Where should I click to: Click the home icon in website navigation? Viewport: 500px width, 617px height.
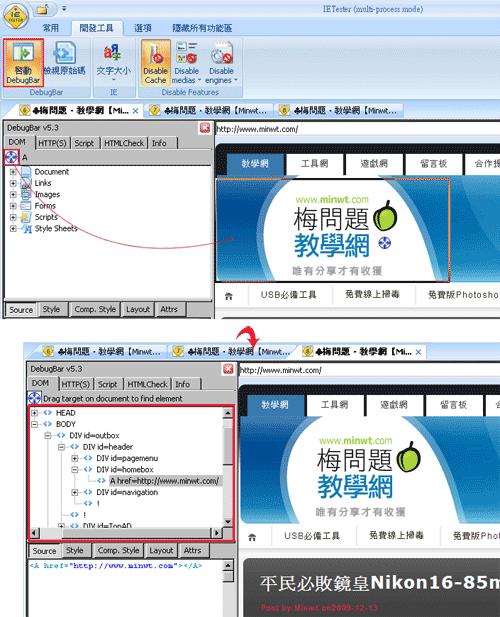pyautogui.click(x=229, y=296)
